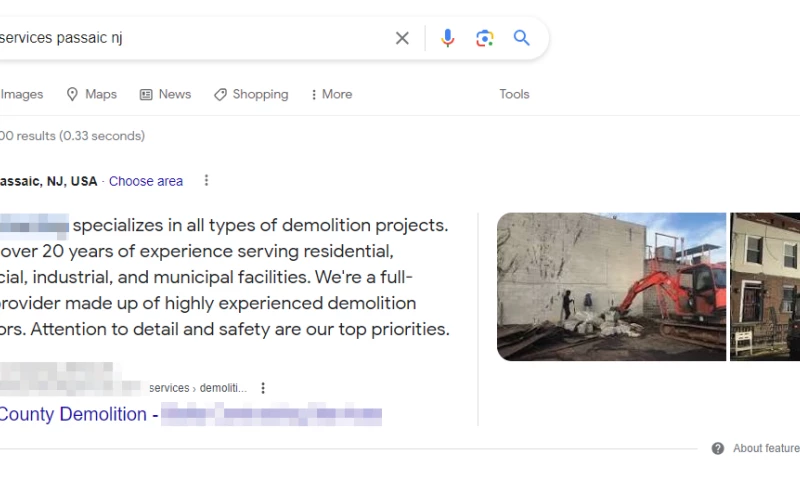Click the 'services › demoliti...' breadcrumb text
800x480 pixels.
[198, 388]
